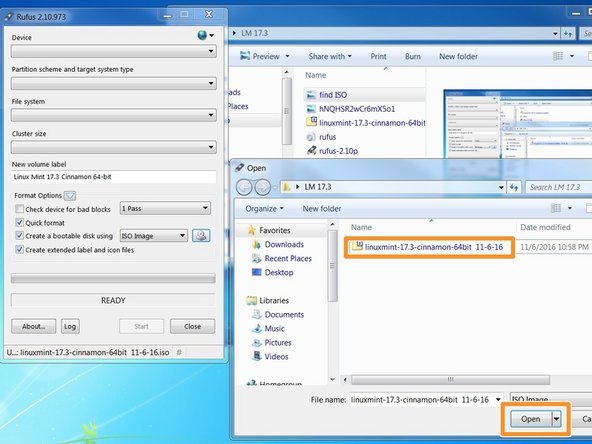Click Libraries in navigation pane
The image size is (592, 444).
[x=274, y=301]
